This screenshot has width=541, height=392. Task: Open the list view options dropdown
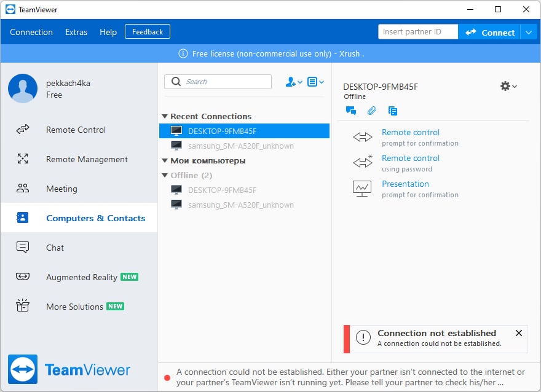315,82
